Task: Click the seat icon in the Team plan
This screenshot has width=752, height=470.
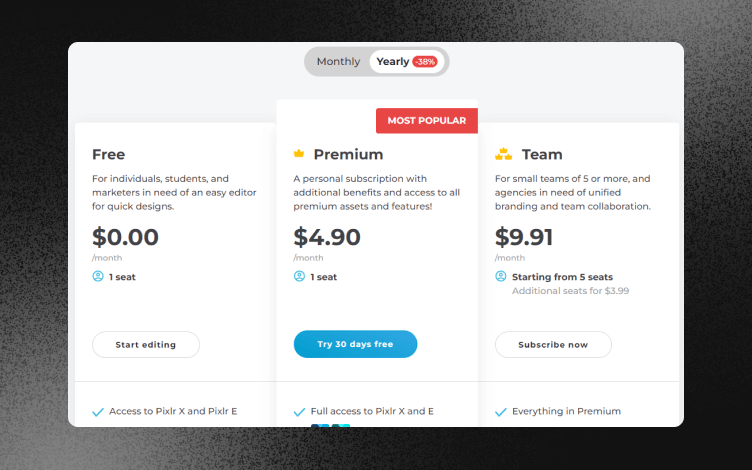Action: pyautogui.click(x=500, y=276)
